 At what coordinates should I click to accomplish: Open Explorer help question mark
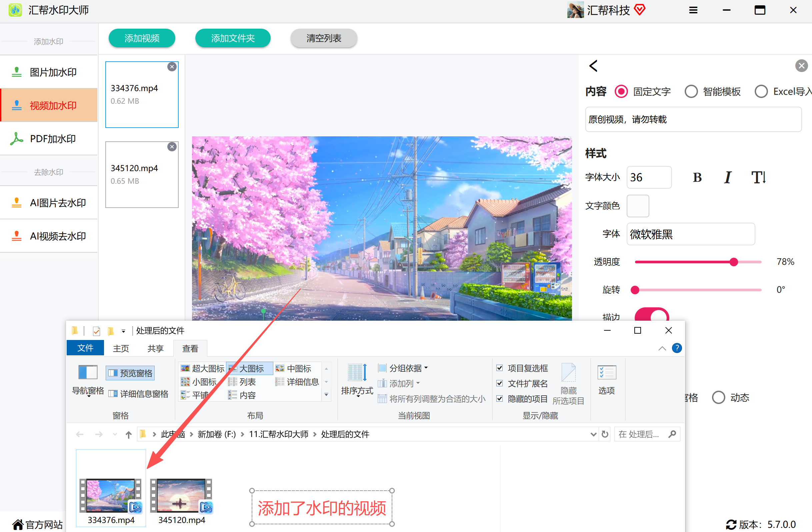point(677,348)
